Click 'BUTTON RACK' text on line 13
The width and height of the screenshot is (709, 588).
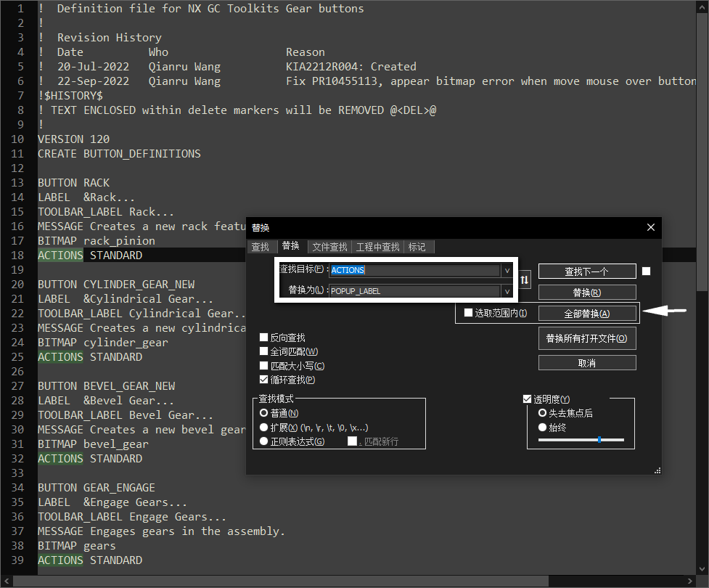point(74,183)
